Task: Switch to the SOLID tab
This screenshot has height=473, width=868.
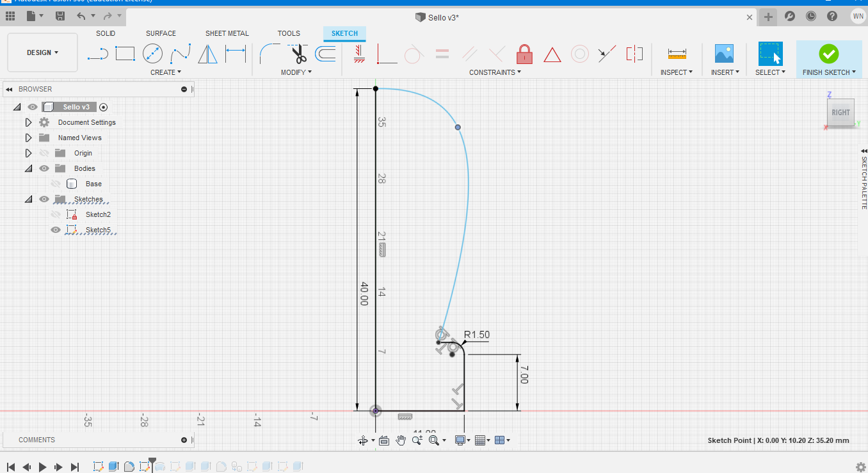Action: point(106,33)
